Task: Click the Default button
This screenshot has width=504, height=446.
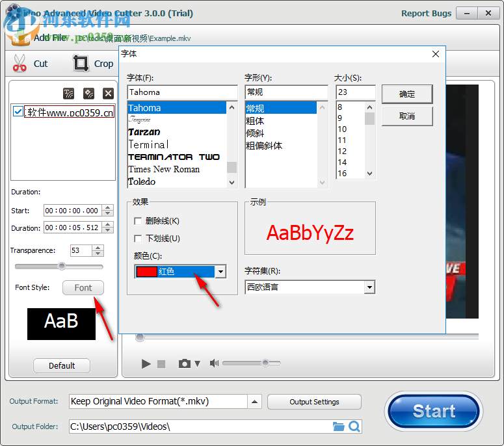Action: [62, 365]
